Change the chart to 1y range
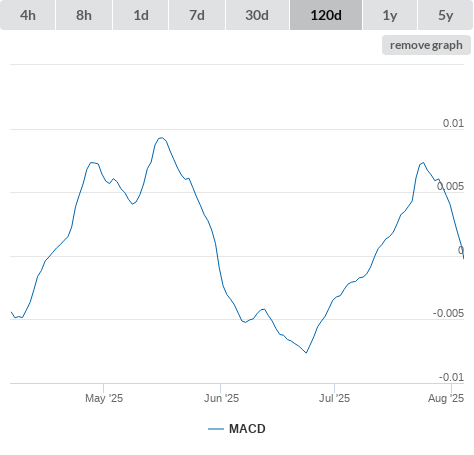The height and width of the screenshot is (455, 474). coord(390,15)
